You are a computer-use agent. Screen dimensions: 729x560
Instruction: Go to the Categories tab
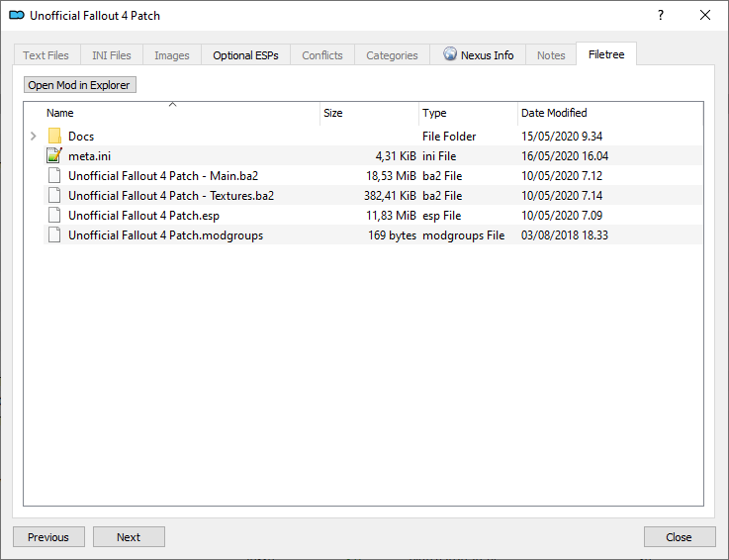(x=392, y=55)
